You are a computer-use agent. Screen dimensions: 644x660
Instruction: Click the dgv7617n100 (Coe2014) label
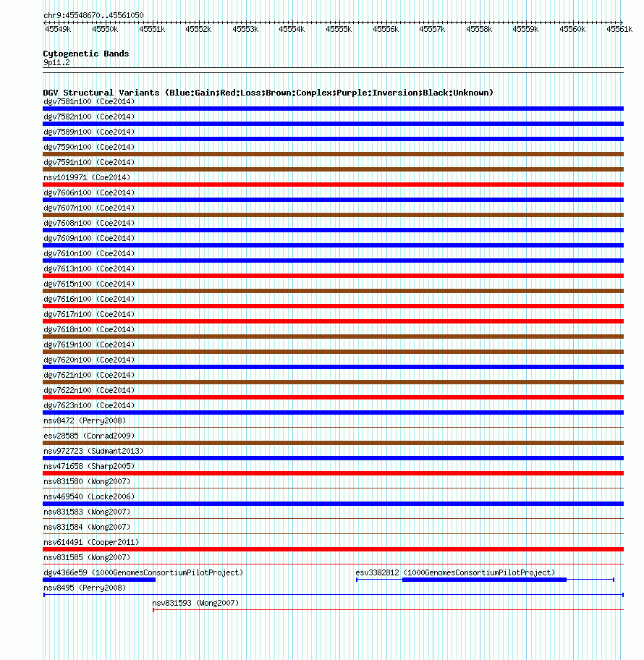[89, 314]
